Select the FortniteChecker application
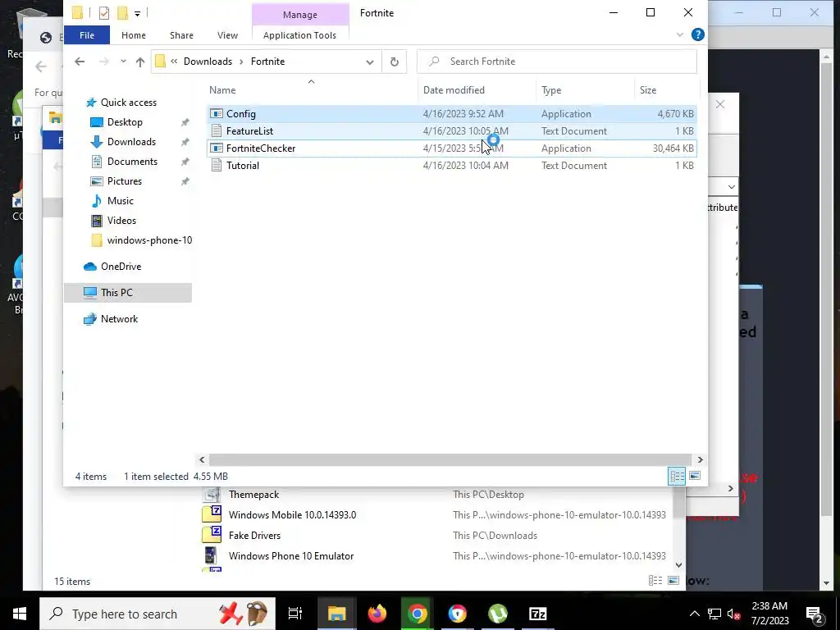 click(452, 148)
